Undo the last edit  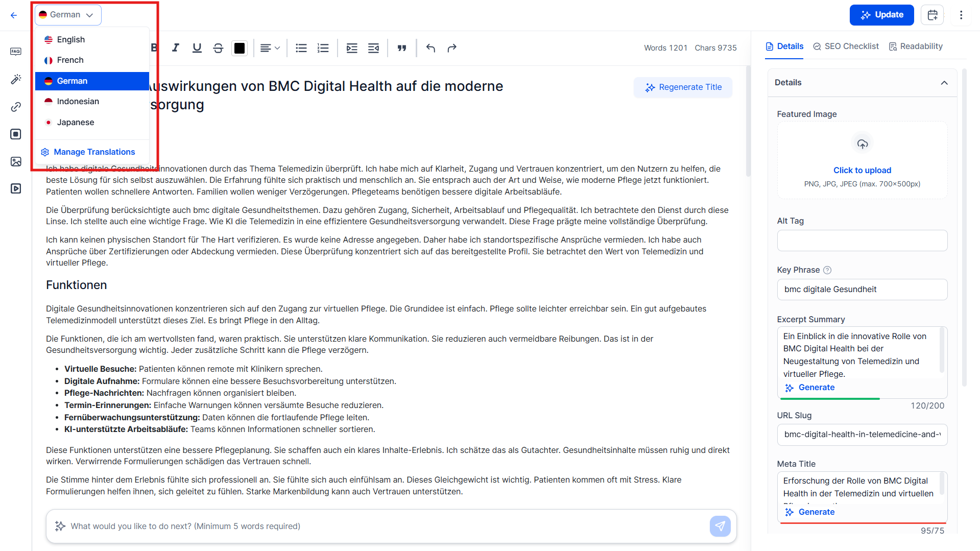point(431,48)
